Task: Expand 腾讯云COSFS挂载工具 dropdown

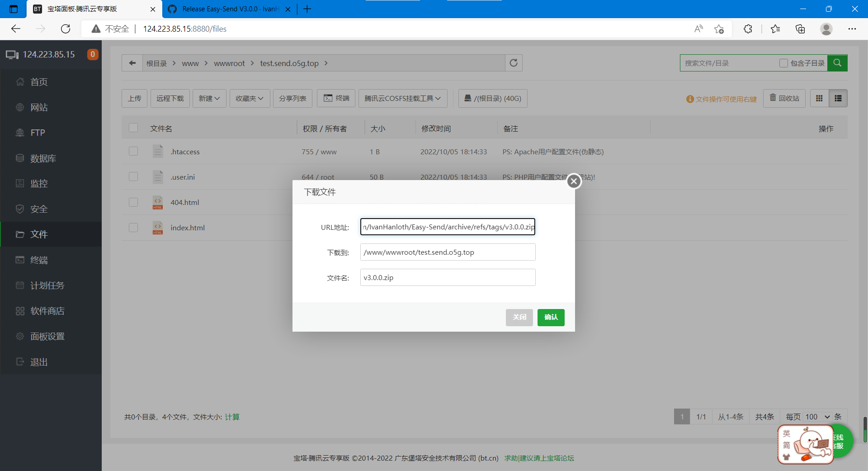Action: (x=402, y=98)
